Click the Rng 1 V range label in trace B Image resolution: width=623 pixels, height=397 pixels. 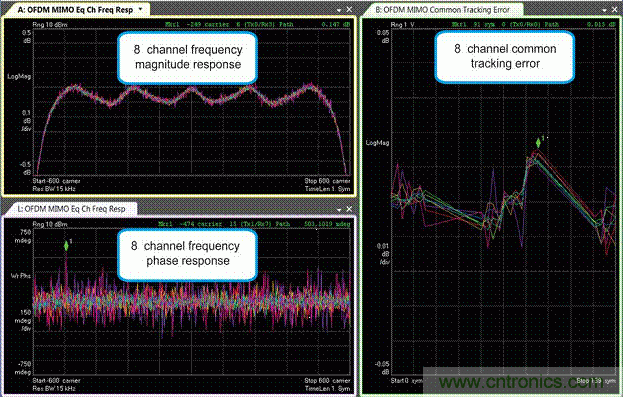coord(402,25)
